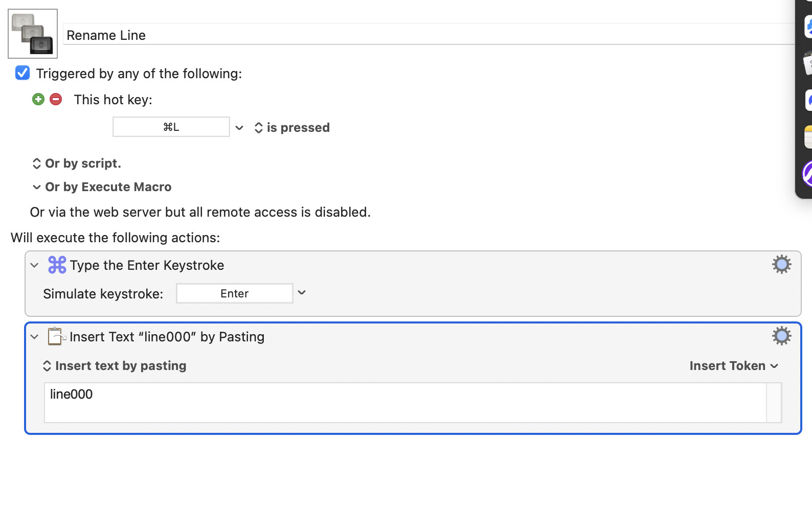
Task: Click the clipboard Insert Text action icon
Action: click(56, 336)
